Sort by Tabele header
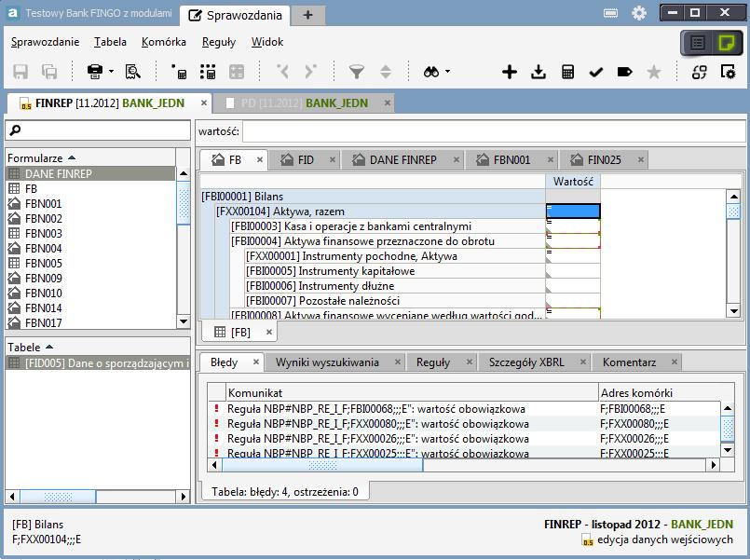 [x=98, y=348]
